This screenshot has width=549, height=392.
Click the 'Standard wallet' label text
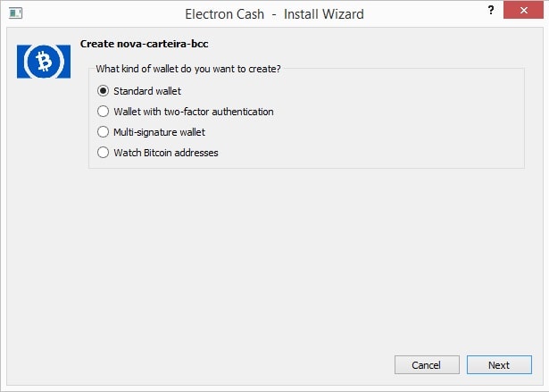pos(147,91)
